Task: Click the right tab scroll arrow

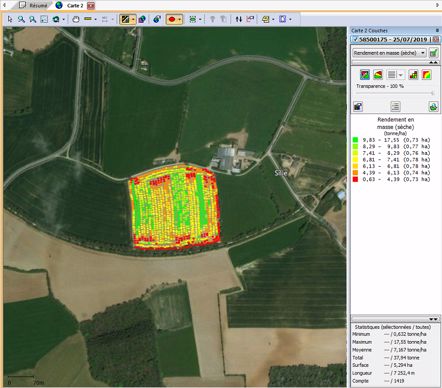Action: 438,5
